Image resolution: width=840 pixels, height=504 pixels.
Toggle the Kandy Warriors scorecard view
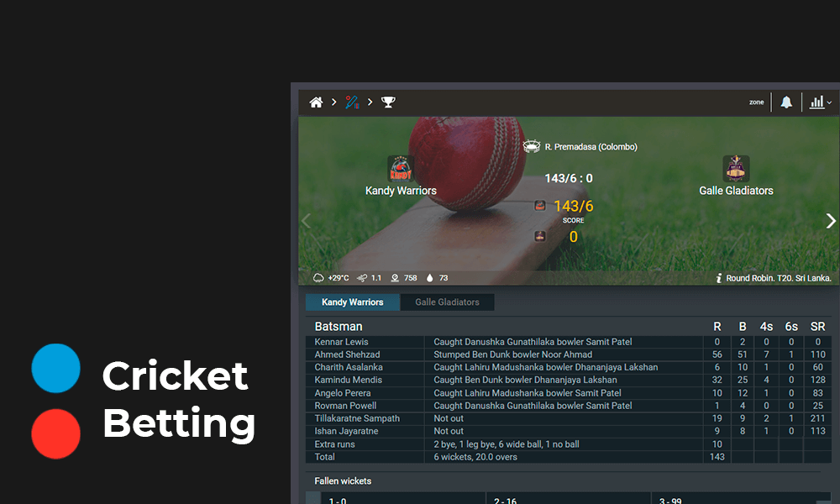pos(352,302)
